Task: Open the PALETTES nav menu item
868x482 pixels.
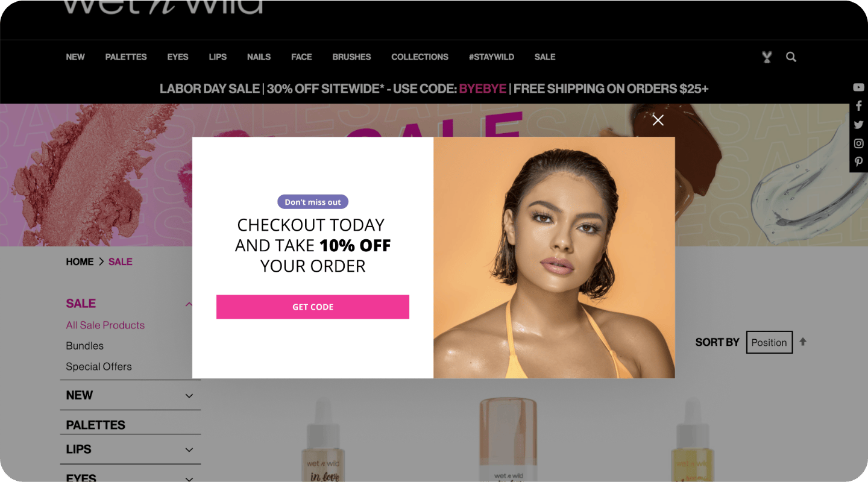Action: coord(126,57)
